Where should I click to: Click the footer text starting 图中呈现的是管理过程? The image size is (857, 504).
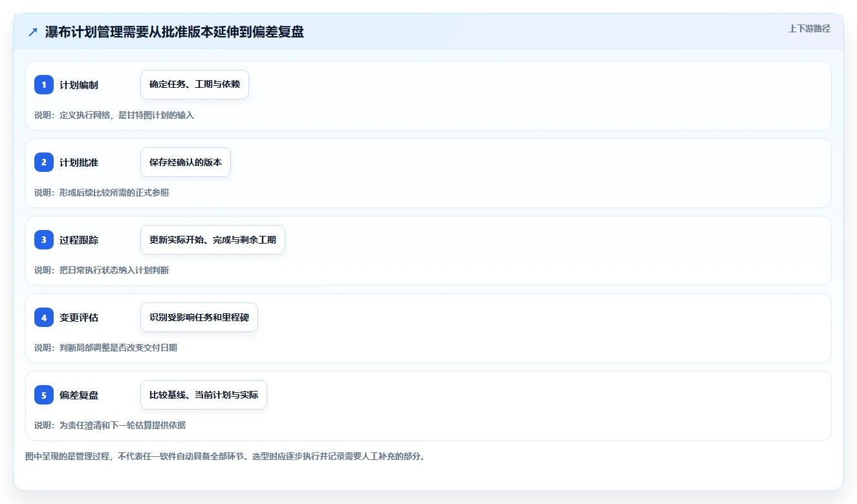click(x=225, y=456)
